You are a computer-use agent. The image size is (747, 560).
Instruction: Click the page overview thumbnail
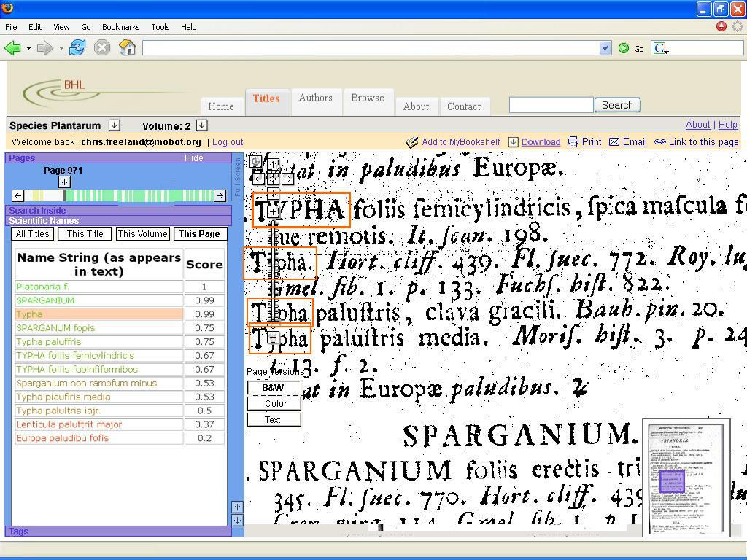pyautogui.click(x=686, y=478)
